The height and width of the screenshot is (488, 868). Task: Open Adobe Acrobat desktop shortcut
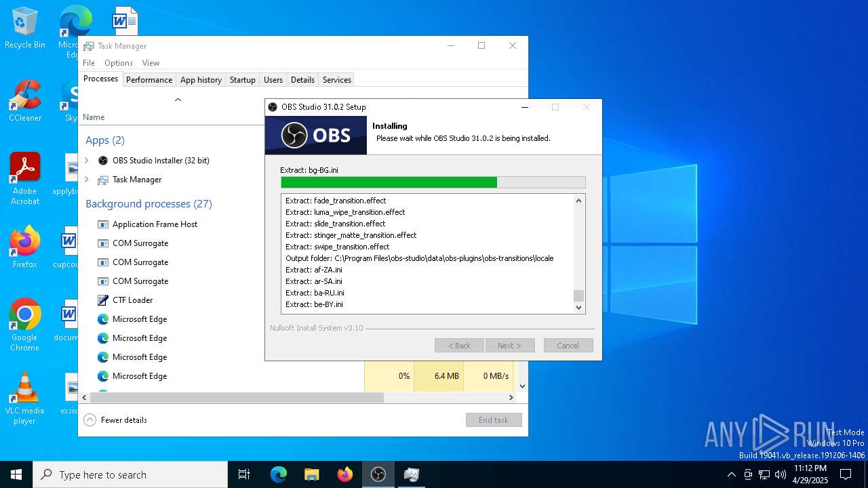[25, 178]
